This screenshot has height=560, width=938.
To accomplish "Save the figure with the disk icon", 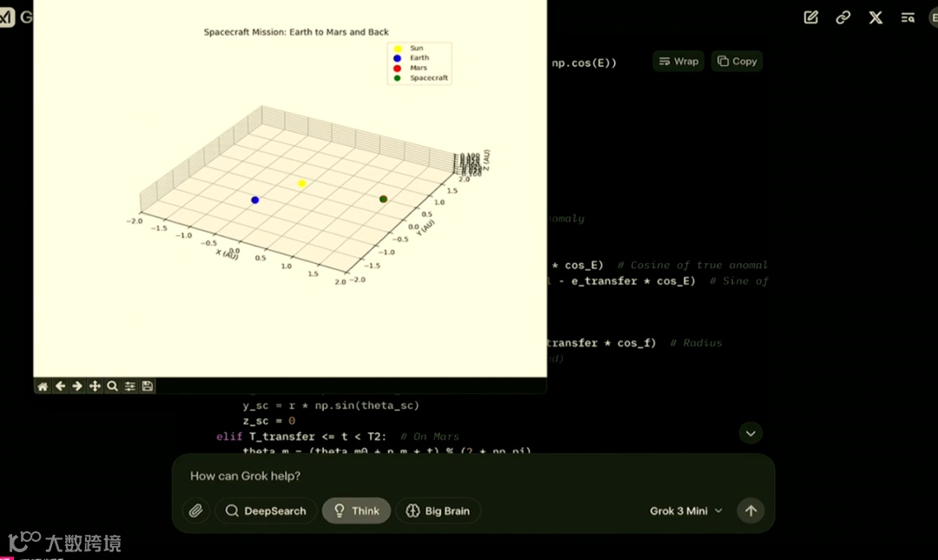I will [147, 386].
